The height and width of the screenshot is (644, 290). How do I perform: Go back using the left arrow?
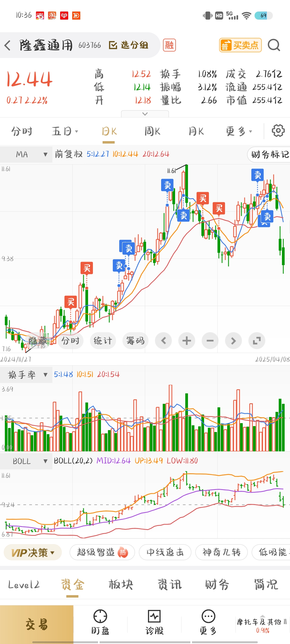click(8, 45)
